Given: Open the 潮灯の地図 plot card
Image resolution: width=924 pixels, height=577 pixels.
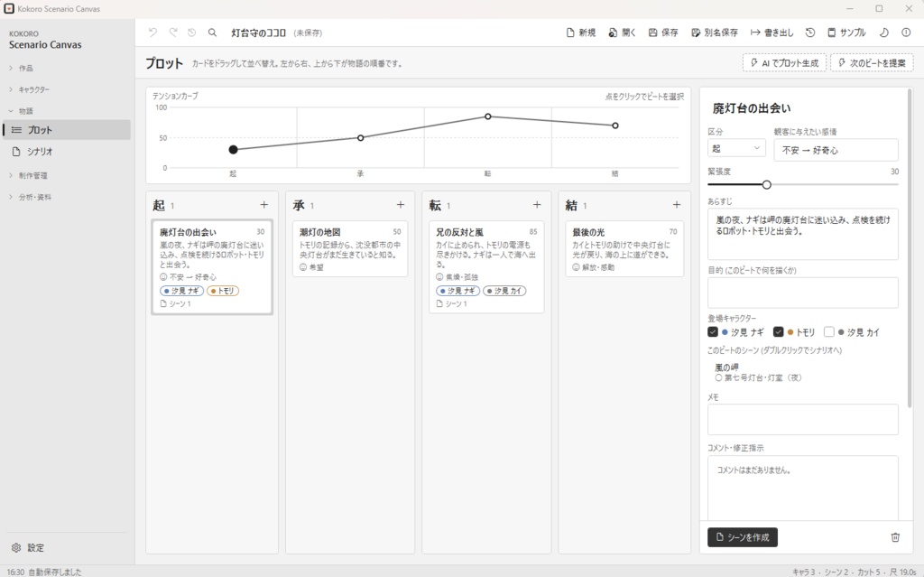Looking at the screenshot, I should click(350, 249).
